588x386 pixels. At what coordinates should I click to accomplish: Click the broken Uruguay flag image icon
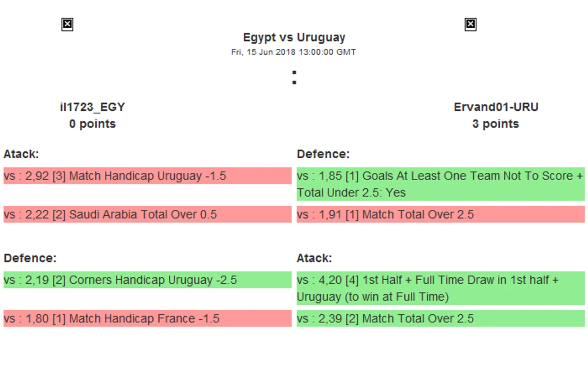coord(470,25)
